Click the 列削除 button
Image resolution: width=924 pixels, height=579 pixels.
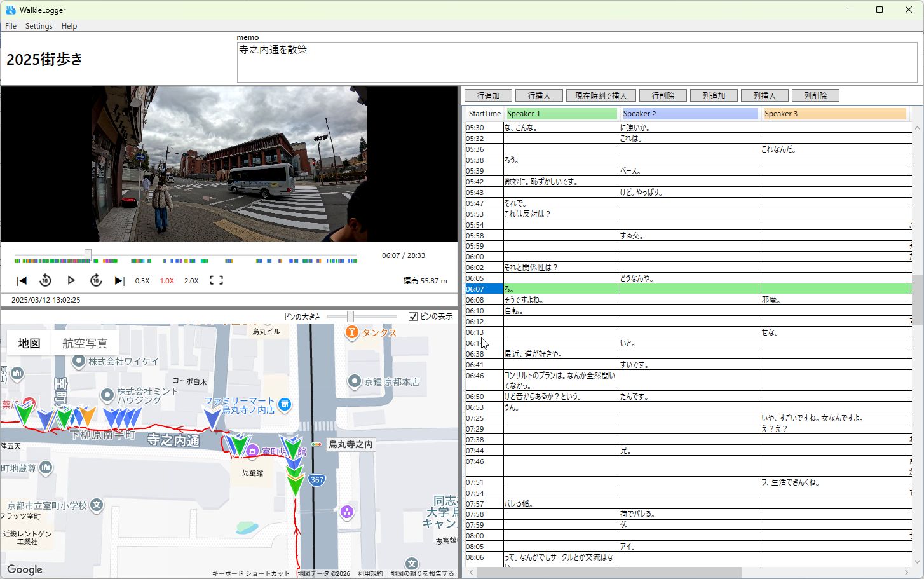tap(815, 95)
